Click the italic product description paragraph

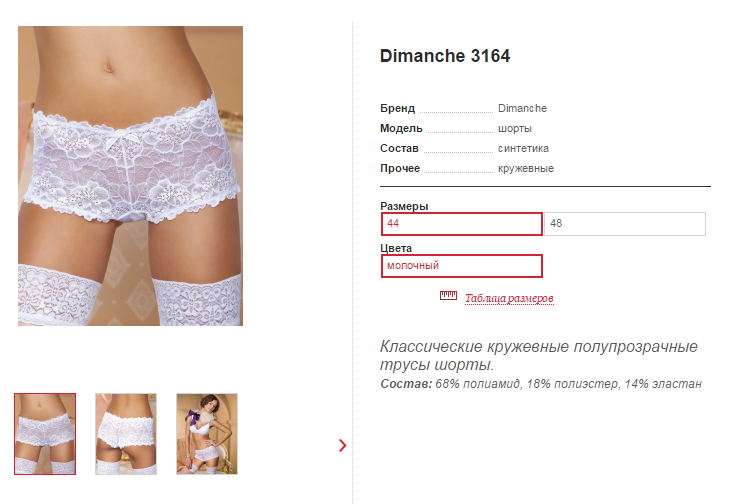[539, 355]
